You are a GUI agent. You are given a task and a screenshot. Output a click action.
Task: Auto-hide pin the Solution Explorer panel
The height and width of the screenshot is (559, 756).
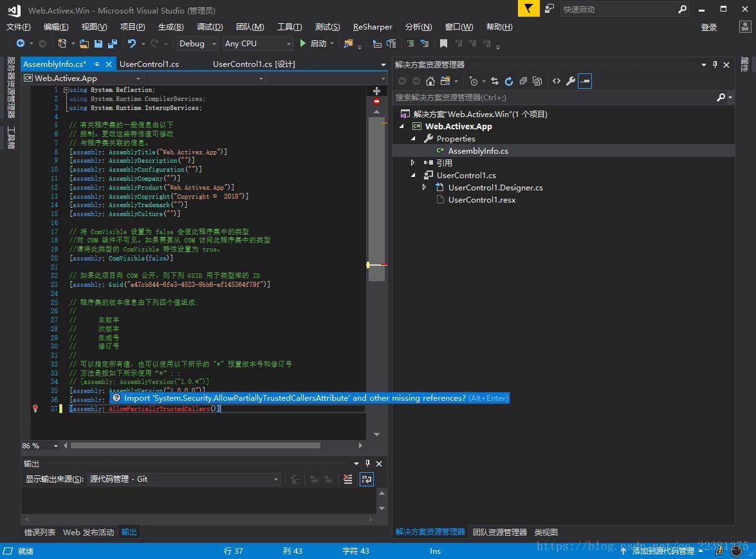(715, 64)
